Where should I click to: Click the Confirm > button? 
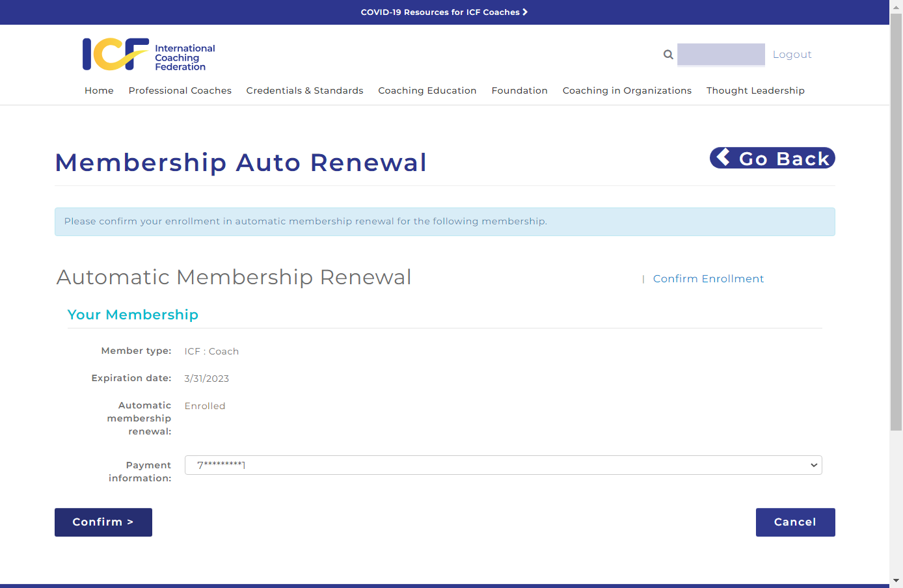103,522
